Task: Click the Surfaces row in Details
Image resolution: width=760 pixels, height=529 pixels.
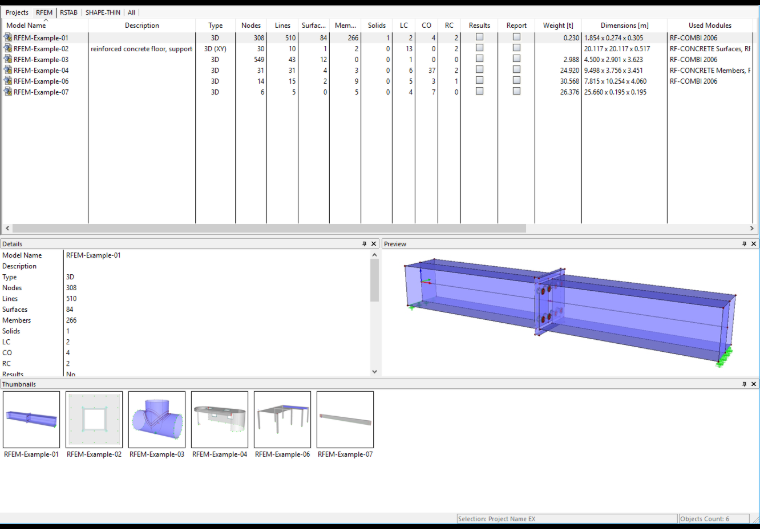Action: click(184, 309)
